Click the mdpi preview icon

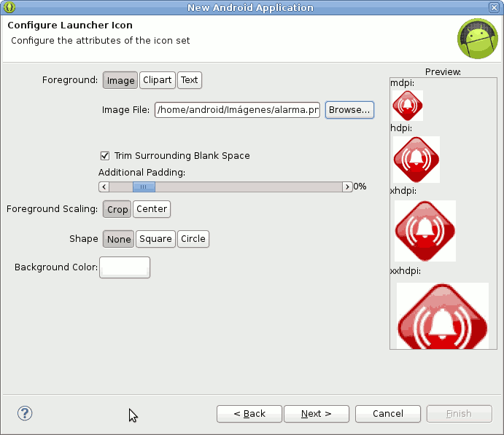coord(408,106)
